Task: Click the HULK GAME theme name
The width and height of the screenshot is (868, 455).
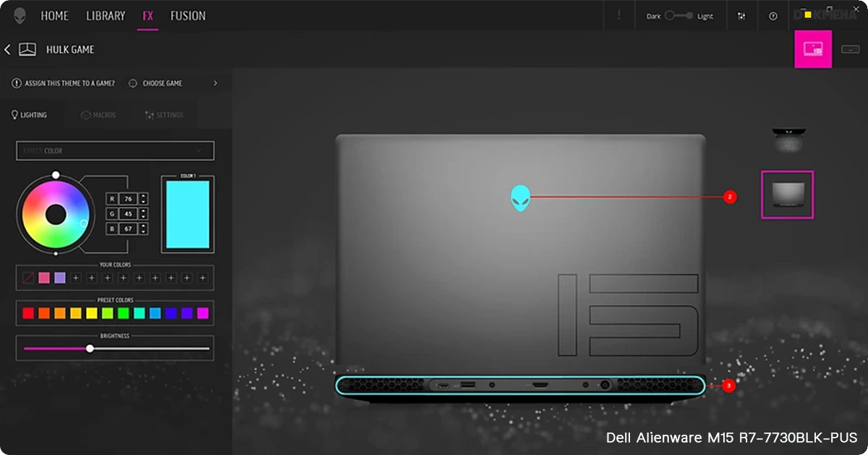Action: click(x=70, y=50)
